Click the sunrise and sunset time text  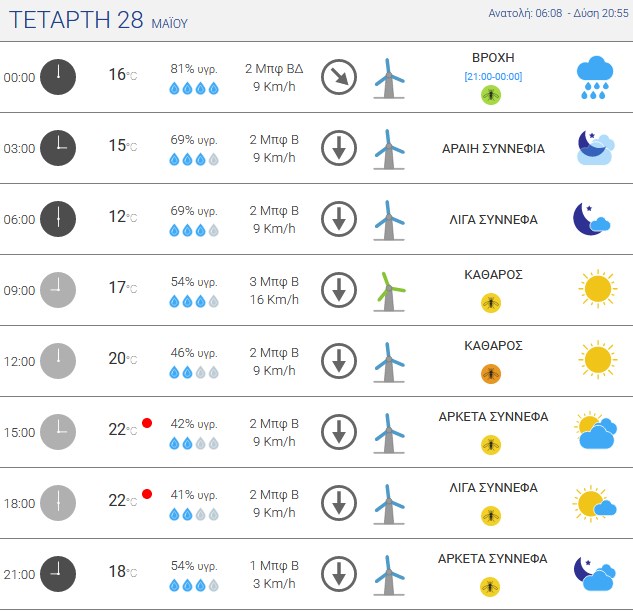coord(558,13)
